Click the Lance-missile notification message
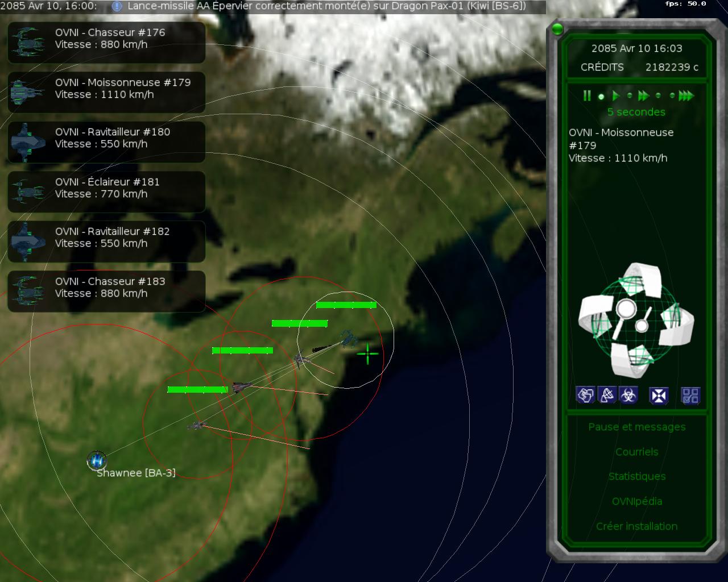The image size is (728, 582). 326,6
